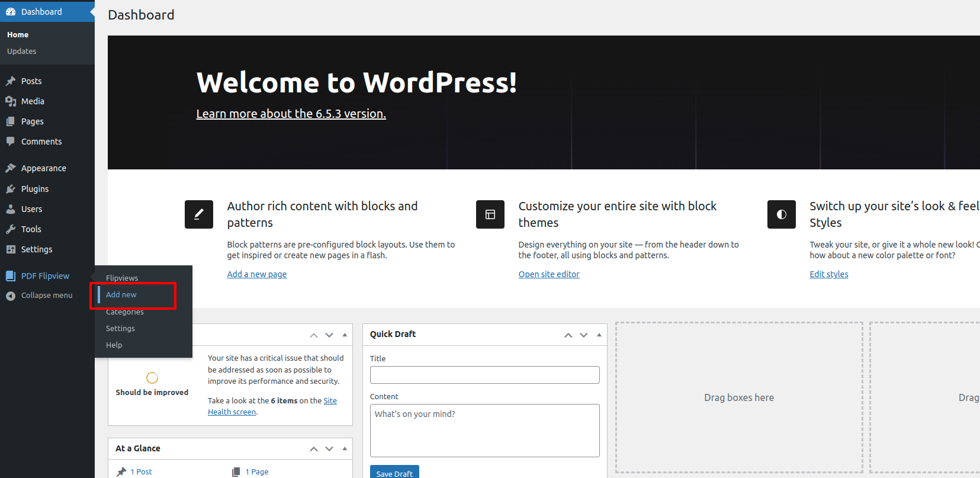980x478 pixels.
Task: Click the Media icon in sidebar
Action: tap(11, 101)
